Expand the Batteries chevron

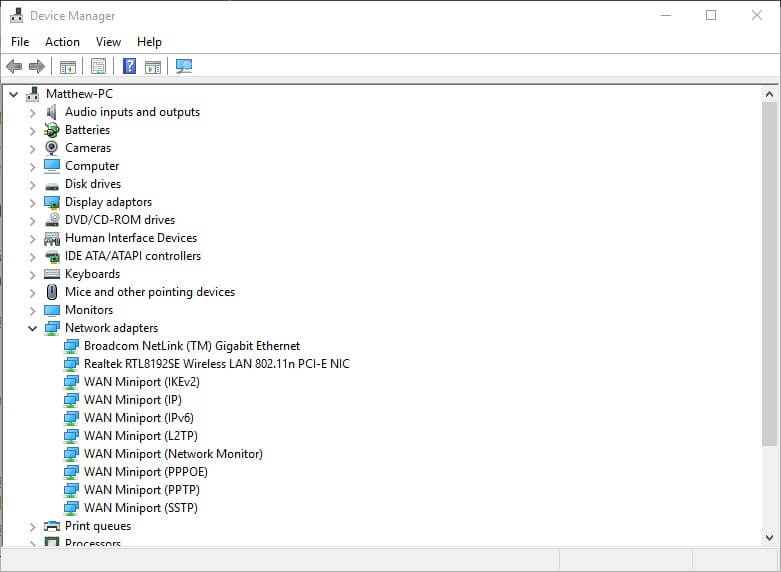click(33, 131)
